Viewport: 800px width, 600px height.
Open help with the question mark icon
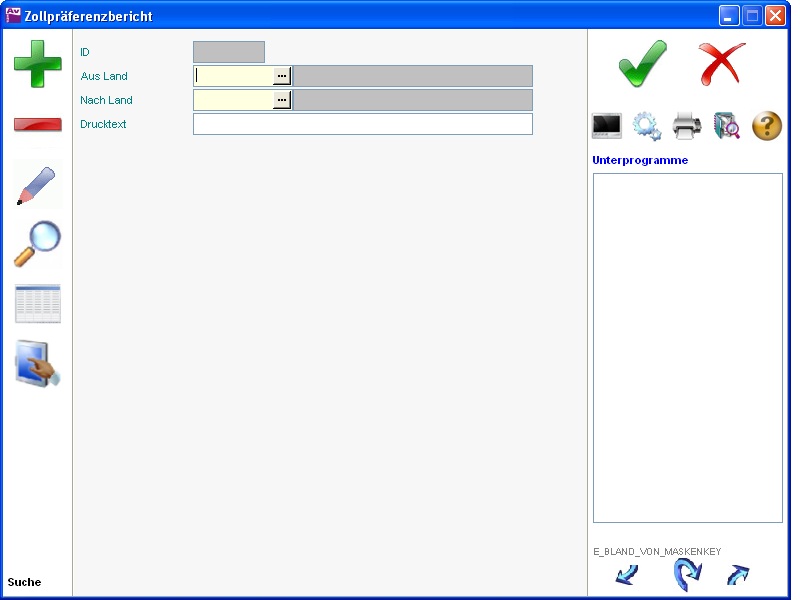coord(766,126)
